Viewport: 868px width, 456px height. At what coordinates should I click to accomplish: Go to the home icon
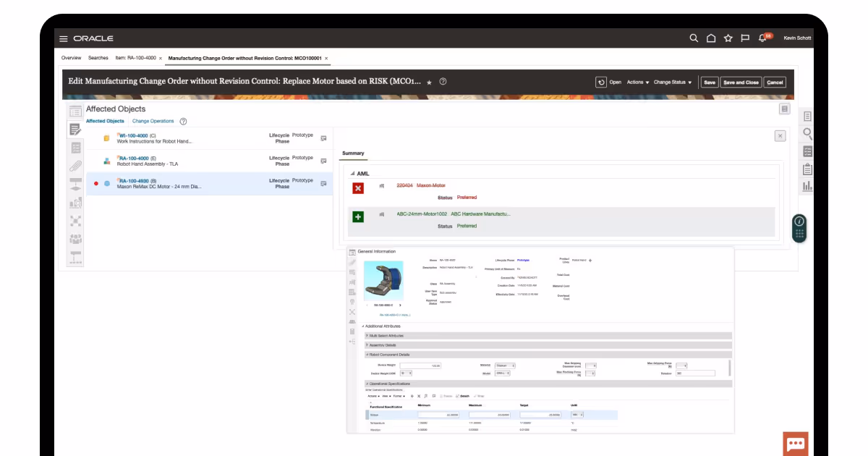tap(711, 38)
